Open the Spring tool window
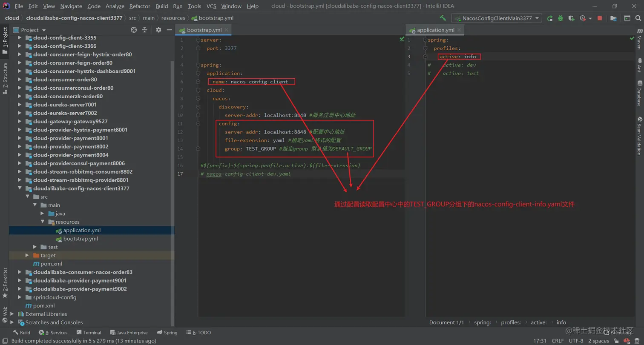Screen dimensions: 644x345 point(167,332)
